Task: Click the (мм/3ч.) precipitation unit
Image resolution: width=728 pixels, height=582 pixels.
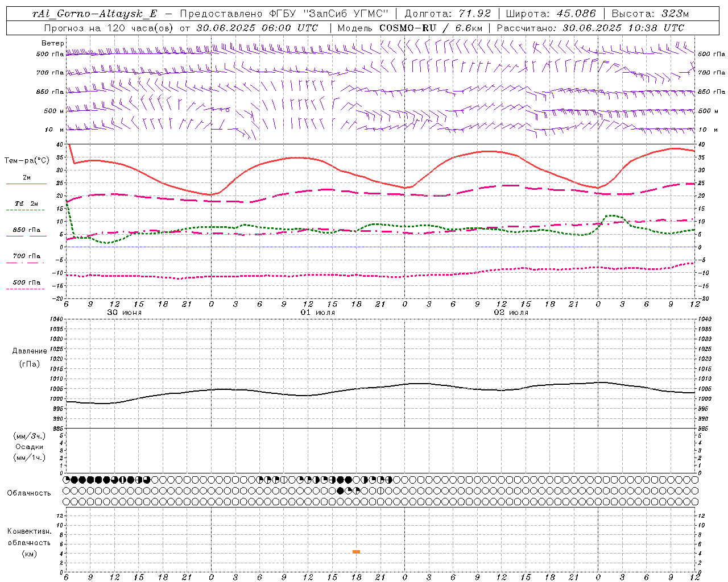Action: coord(30,436)
